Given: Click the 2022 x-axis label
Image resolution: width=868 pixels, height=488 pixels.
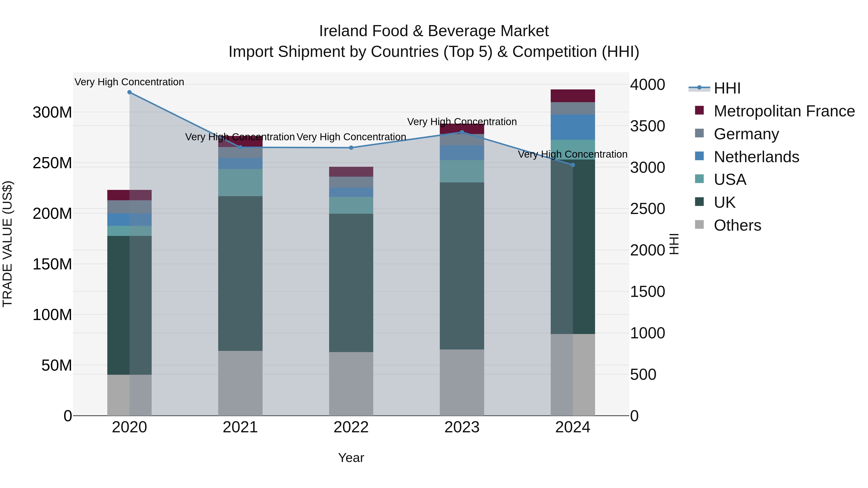Looking at the screenshot, I should click(x=351, y=427).
